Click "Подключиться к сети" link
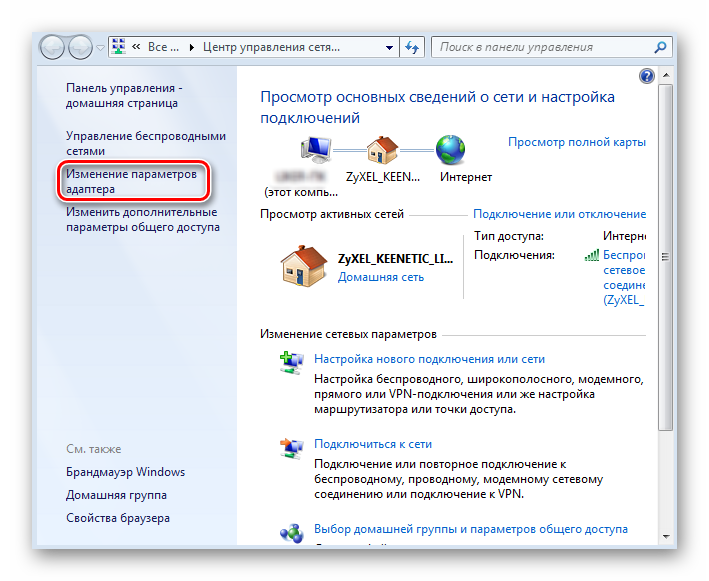Image resolution: width=709 pixels, height=581 pixels. coord(373,444)
